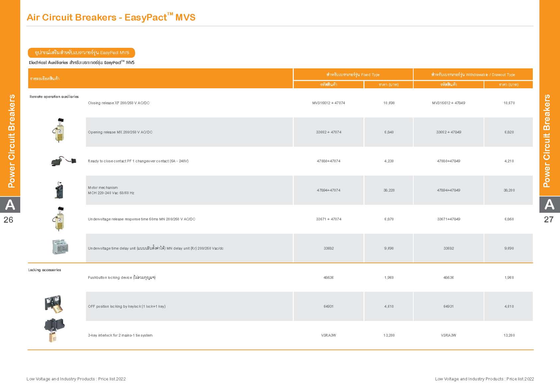Click drawout code MVS15512 + 47849

[448, 103]
